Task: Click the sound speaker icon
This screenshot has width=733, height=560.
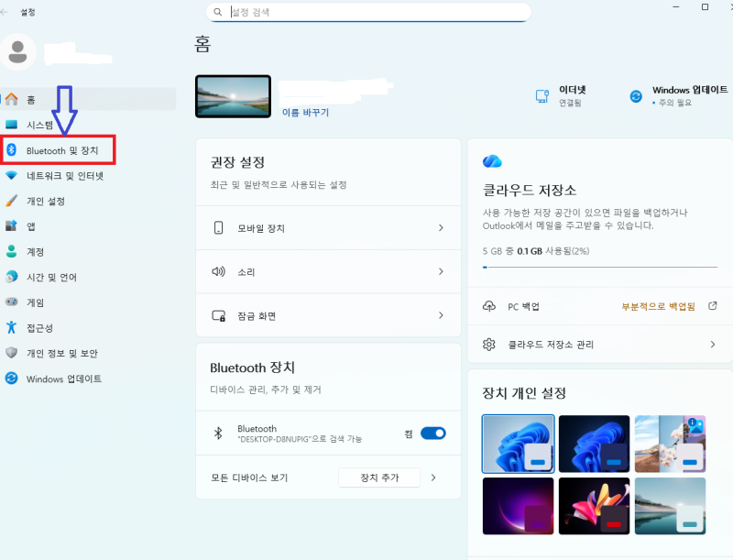Action: pos(218,271)
